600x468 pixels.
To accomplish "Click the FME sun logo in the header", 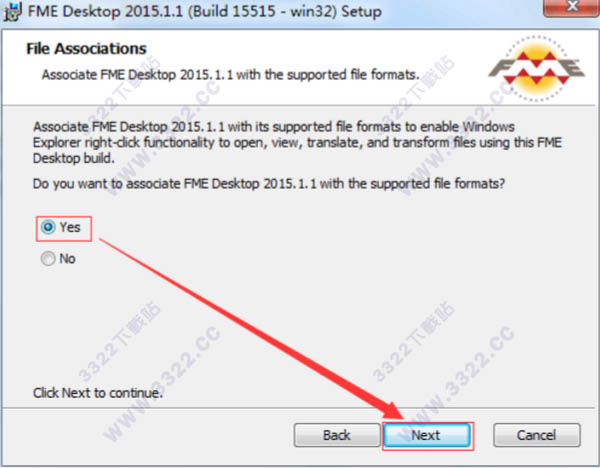I will click(536, 68).
